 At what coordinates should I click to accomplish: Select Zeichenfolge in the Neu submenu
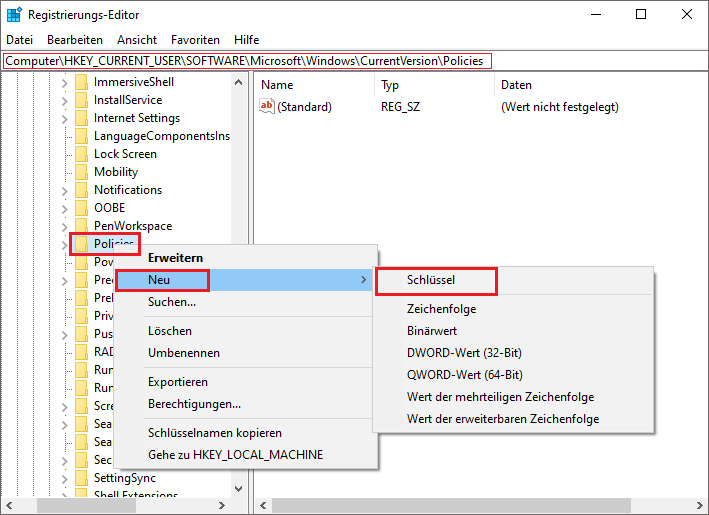pos(513,309)
